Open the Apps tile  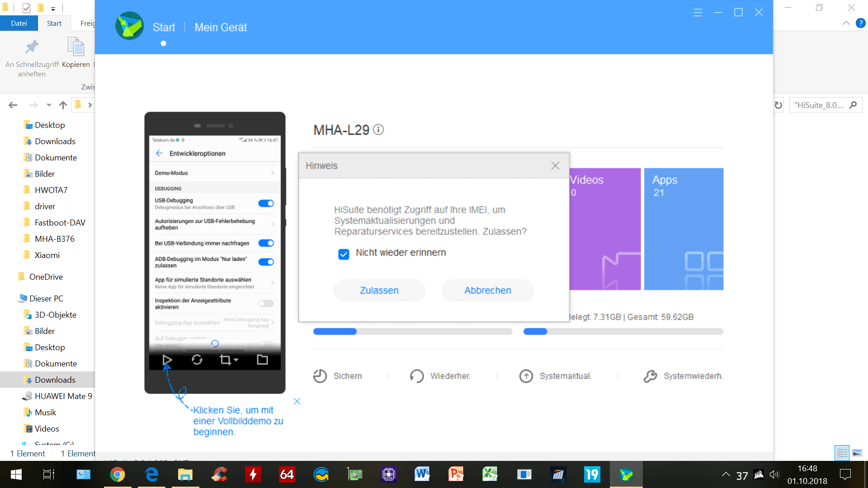pyautogui.click(x=684, y=229)
